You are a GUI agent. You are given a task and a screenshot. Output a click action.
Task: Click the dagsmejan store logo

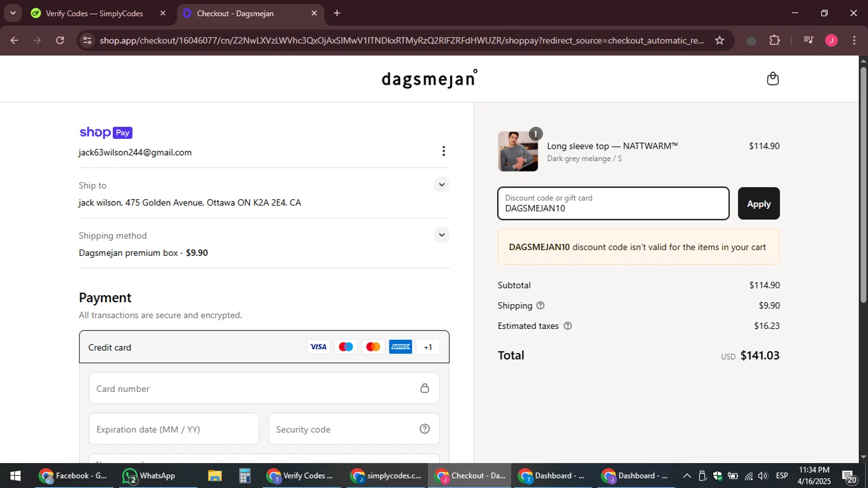pyautogui.click(x=429, y=79)
